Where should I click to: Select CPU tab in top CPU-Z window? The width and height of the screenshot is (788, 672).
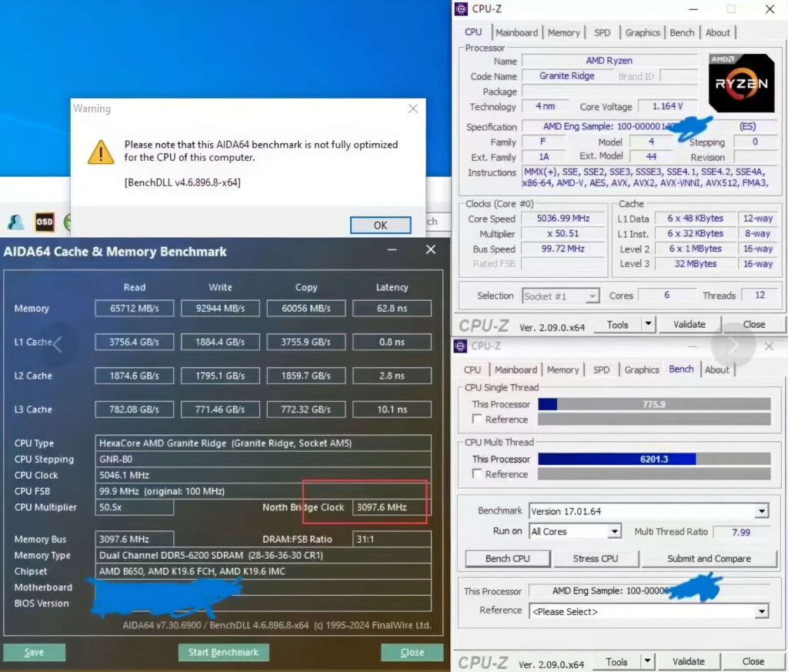click(473, 32)
